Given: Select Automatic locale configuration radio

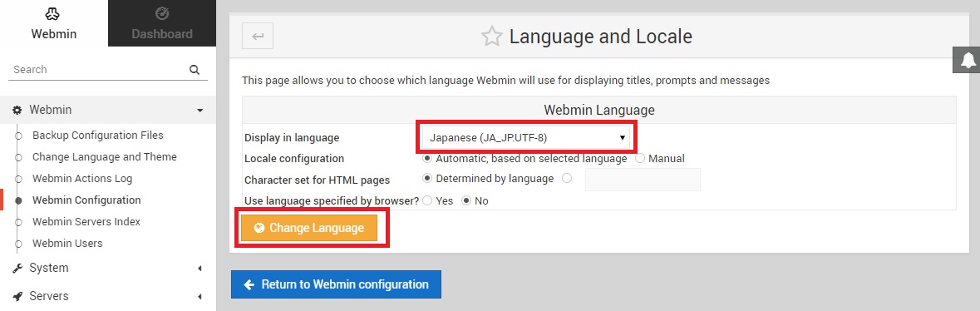Looking at the screenshot, I should coord(427,158).
